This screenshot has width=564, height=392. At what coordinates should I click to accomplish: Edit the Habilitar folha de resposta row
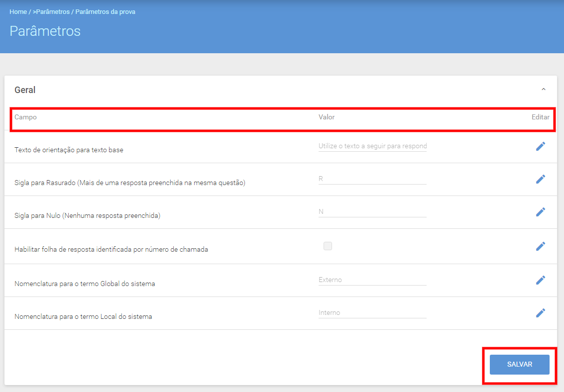click(x=540, y=246)
